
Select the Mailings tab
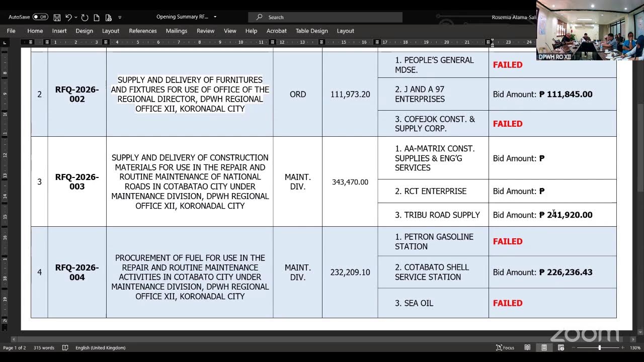pos(177,31)
